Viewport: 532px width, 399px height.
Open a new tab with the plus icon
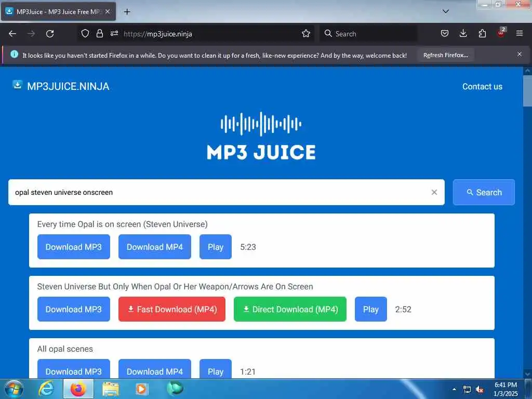(127, 12)
